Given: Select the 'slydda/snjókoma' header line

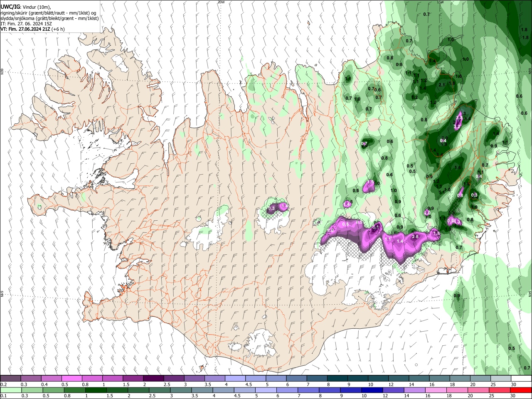Looking at the screenshot, I should click(x=49, y=18).
